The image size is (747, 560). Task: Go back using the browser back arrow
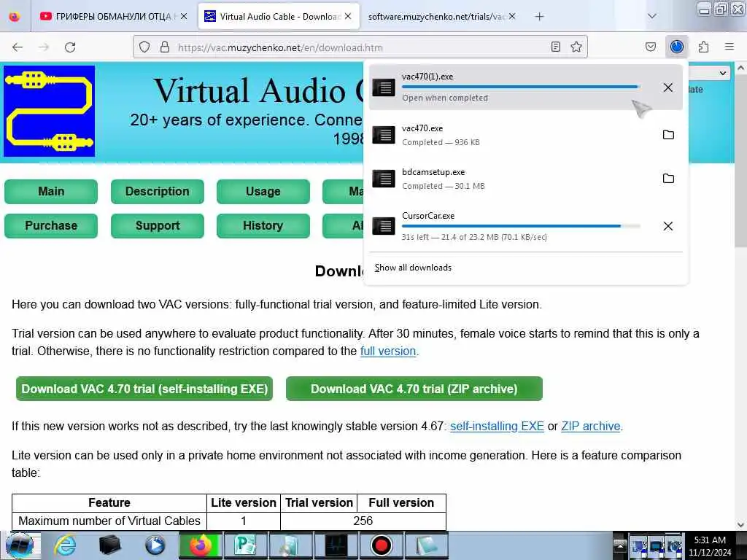18,47
